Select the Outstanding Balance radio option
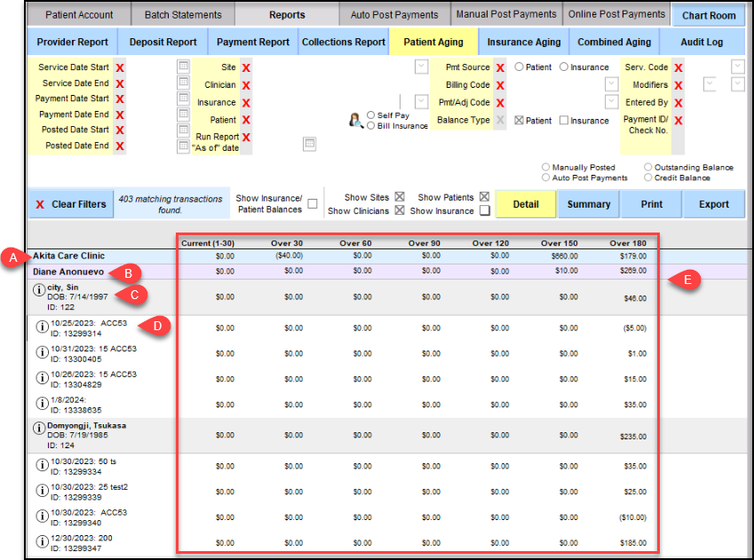 coord(648,167)
